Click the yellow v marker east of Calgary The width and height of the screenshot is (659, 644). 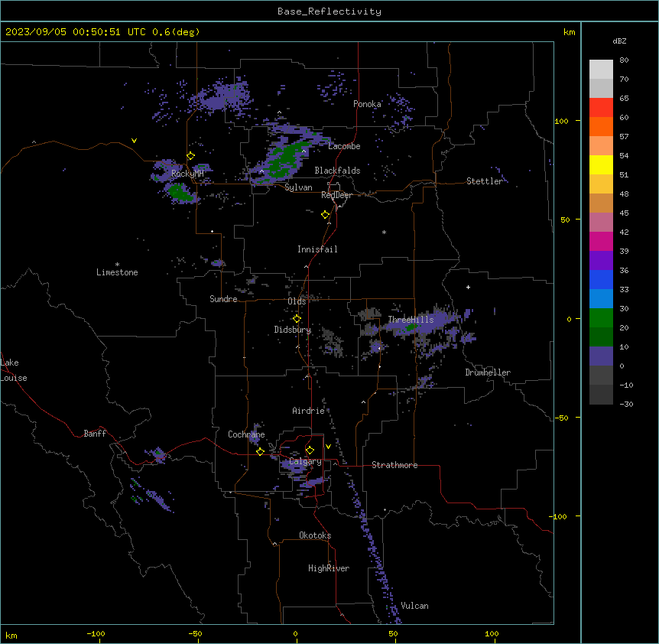pos(328,447)
